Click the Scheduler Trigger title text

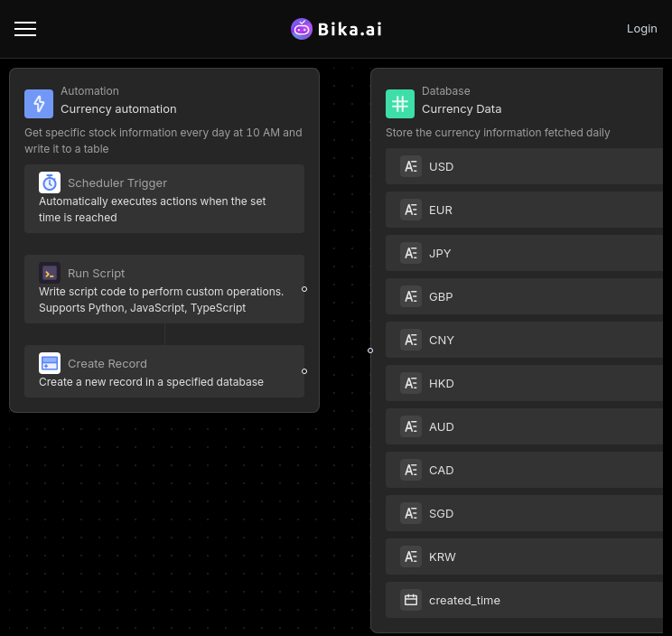click(x=117, y=183)
